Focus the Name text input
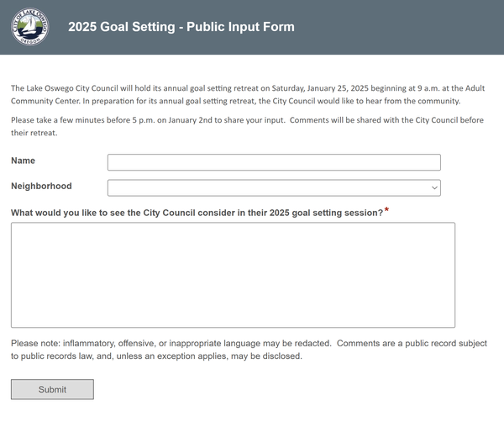The width and height of the screenshot is (504, 427). 274,162
